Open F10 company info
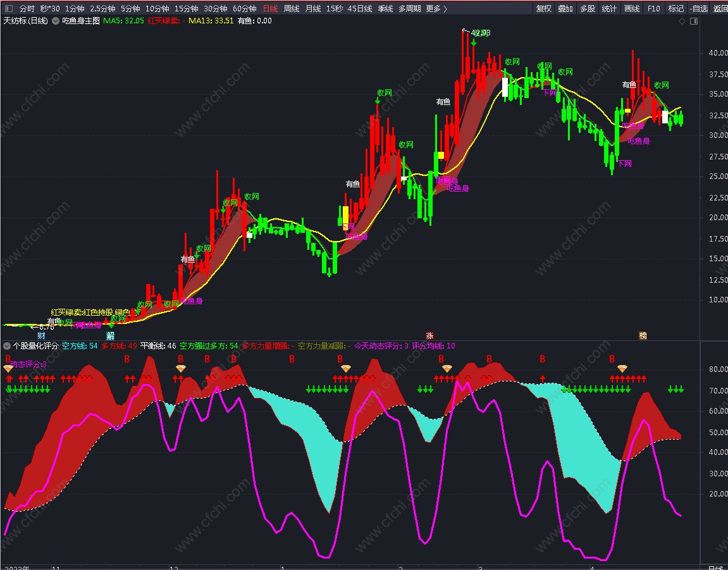The image size is (728, 570). [654, 8]
